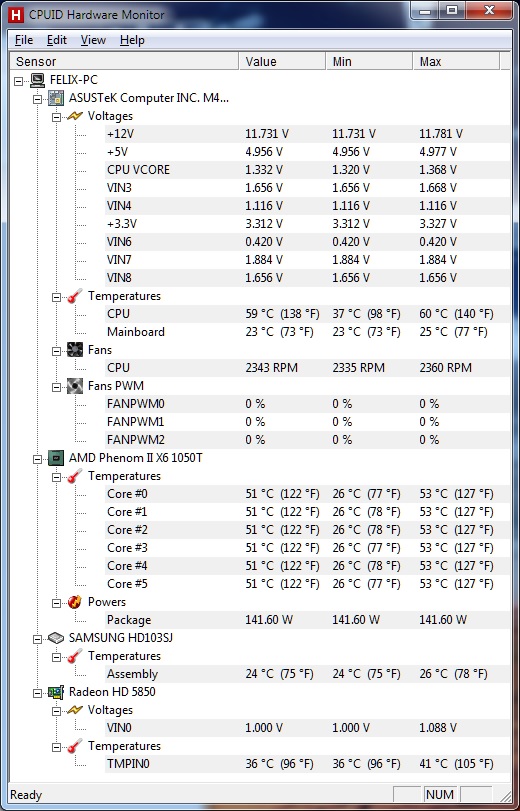Collapse the AMD Phenom II X6 1050T node

coord(37,459)
